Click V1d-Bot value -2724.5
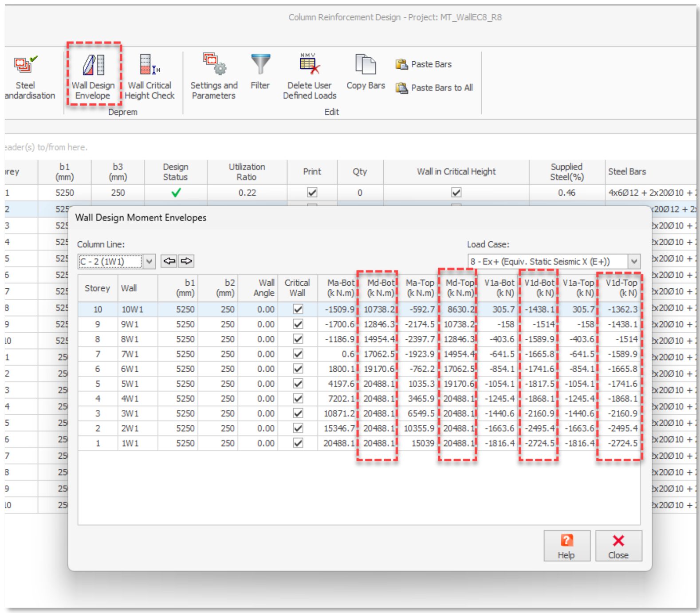The height and width of the screenshot is (613, 700). click(540, 443)
